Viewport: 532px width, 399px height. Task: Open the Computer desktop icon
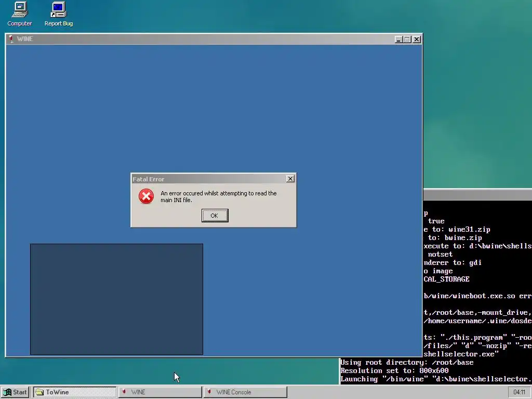(20, 14)
